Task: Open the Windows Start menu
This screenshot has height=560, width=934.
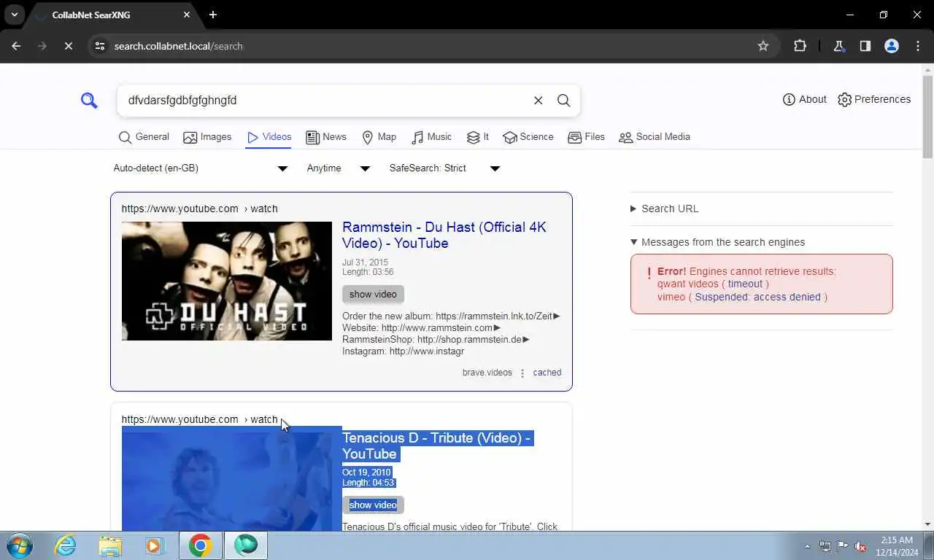Action: point(19,545)
